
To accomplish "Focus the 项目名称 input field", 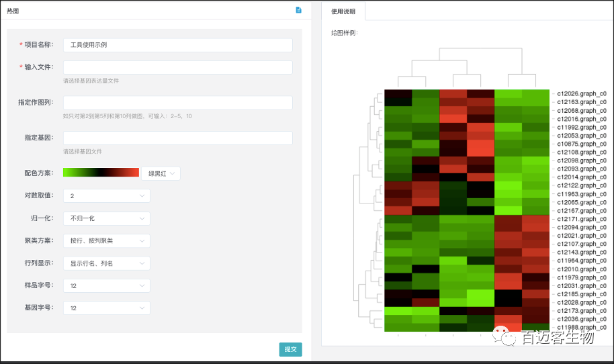I will [177, 45].
